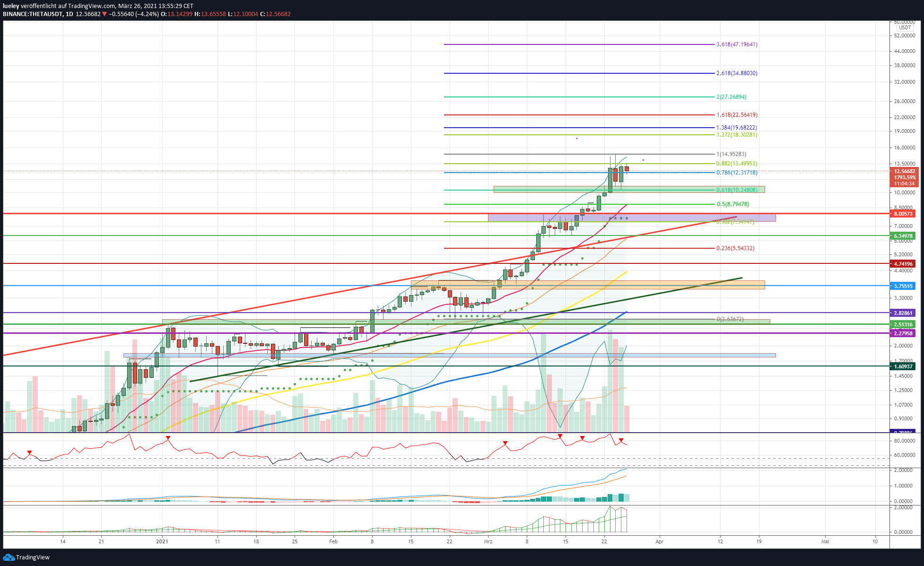
Task: Select the Mrz label on the time axis
Action: point(488,541)
